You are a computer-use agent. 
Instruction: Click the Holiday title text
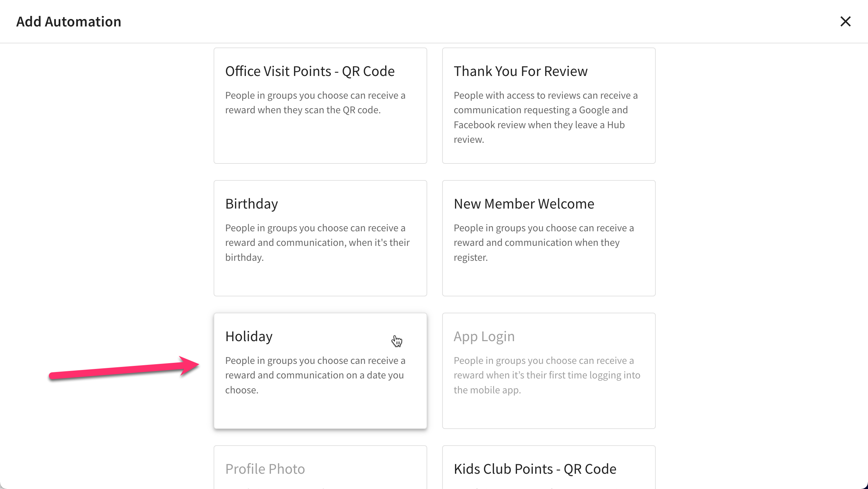point(249,336)
